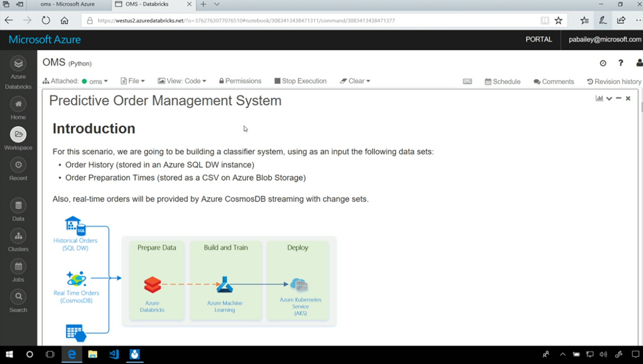Screen dimensions: 643x364
Task: Click Stop Execution
Action: pyautogui.click(x=301, y=81)
